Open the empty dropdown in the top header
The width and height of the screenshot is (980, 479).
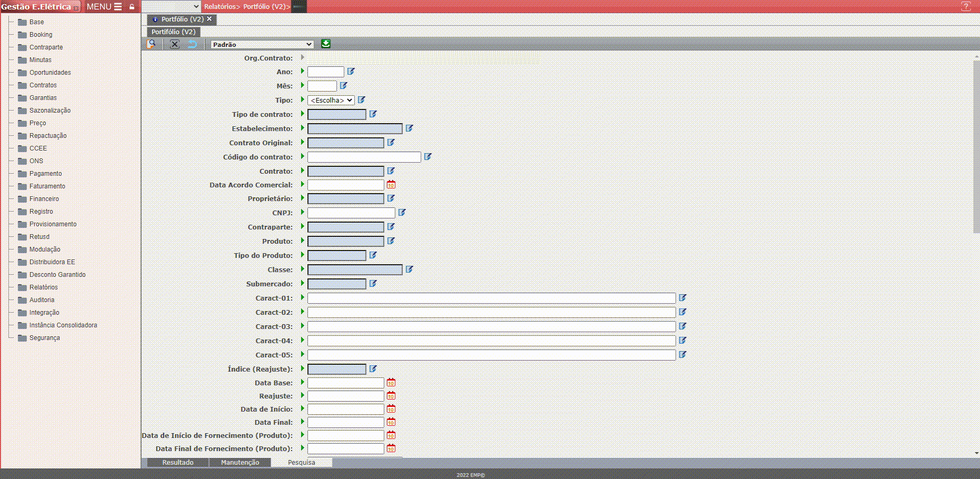(x=172, y=6)
